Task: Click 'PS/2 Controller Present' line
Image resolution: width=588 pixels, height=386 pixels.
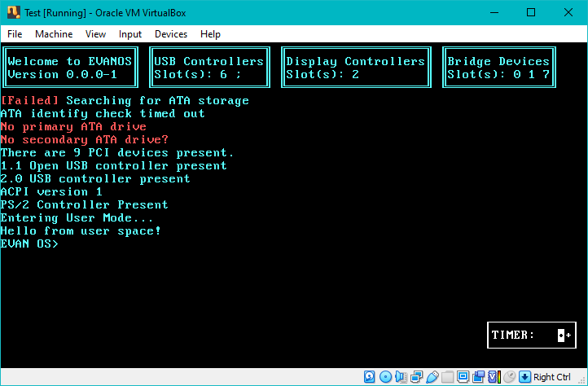Action: click(x=85, y=204)
